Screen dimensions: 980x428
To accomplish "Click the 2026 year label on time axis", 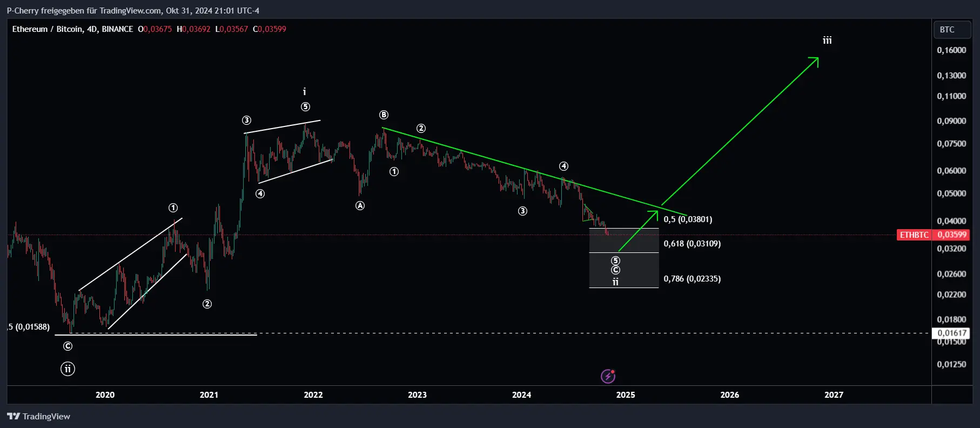I will (x=730, y=395).
